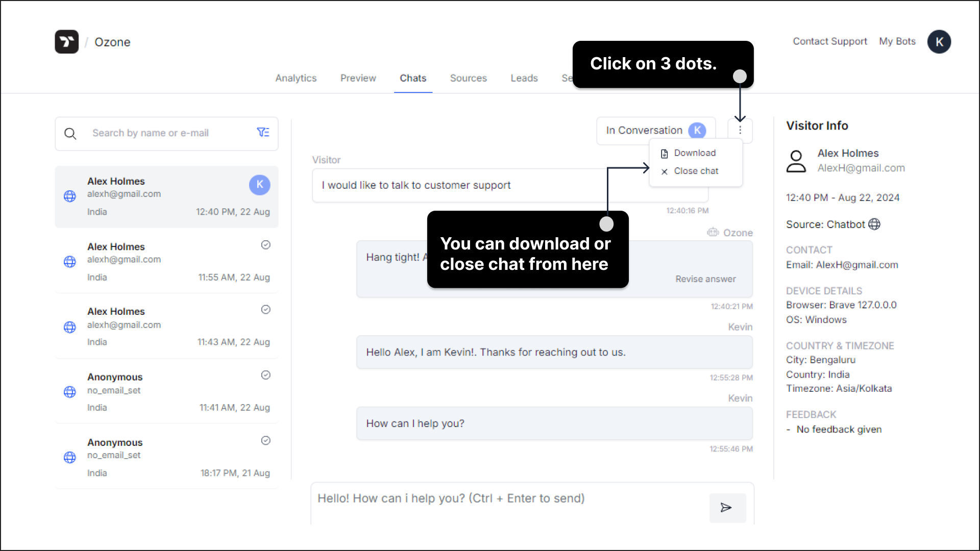Open Alex Holmes chat from 11:43 AM
The image size is (980, 551).
(166, 327)
